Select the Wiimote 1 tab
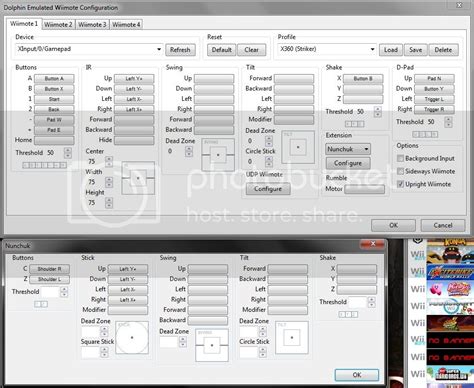 tap(24, 24)
